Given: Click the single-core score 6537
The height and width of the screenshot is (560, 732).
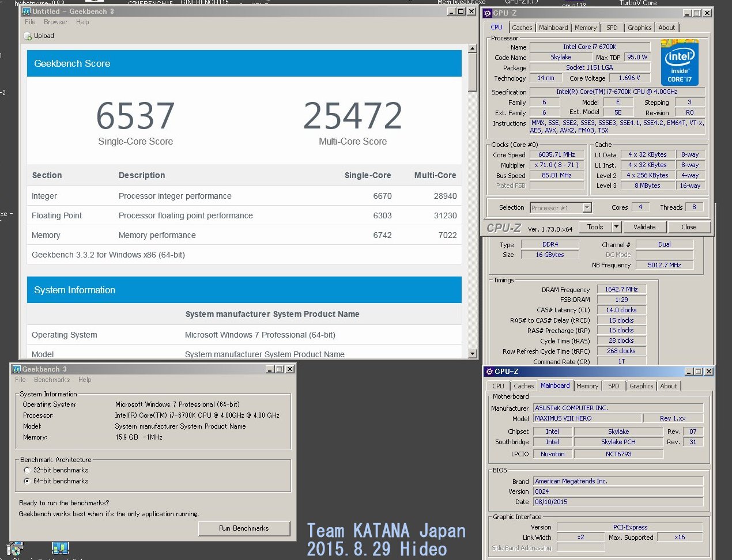Looking at the screenshot, I should 135,116.
